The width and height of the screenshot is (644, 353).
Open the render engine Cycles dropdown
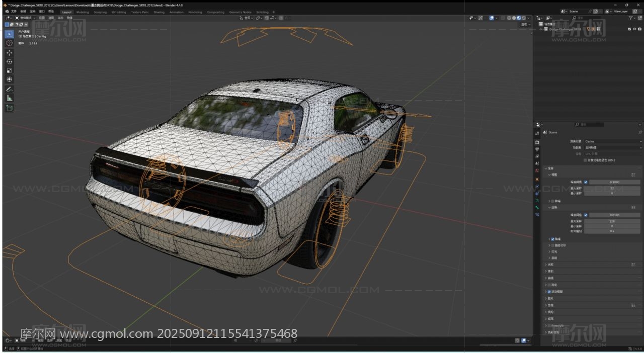(x=613, y=142)
